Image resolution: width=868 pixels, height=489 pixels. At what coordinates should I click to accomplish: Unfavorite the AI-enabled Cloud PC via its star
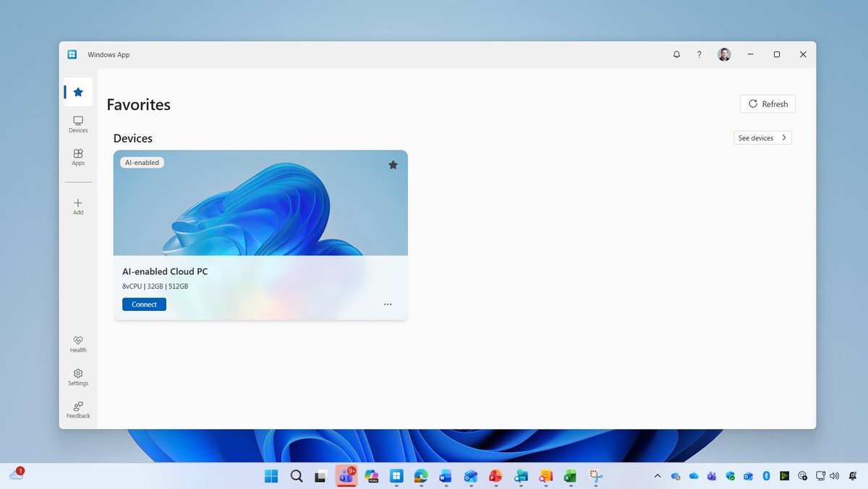[393, 165]
